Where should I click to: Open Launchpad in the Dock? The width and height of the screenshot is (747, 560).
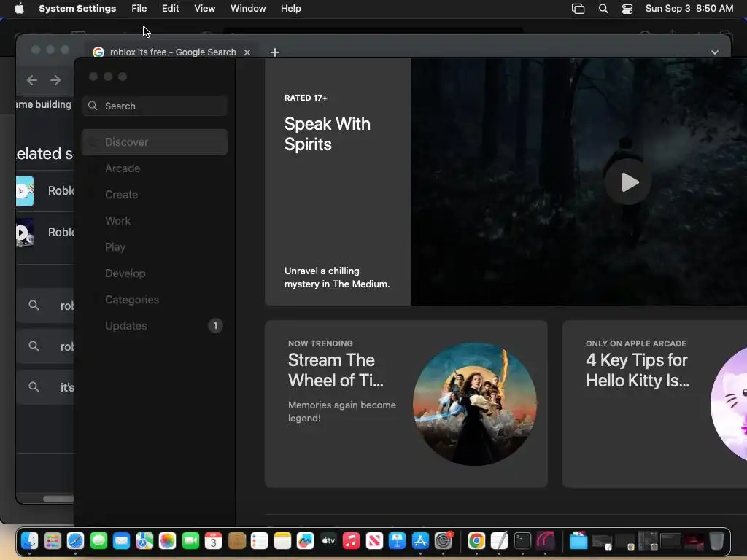[x=53, y=541]
